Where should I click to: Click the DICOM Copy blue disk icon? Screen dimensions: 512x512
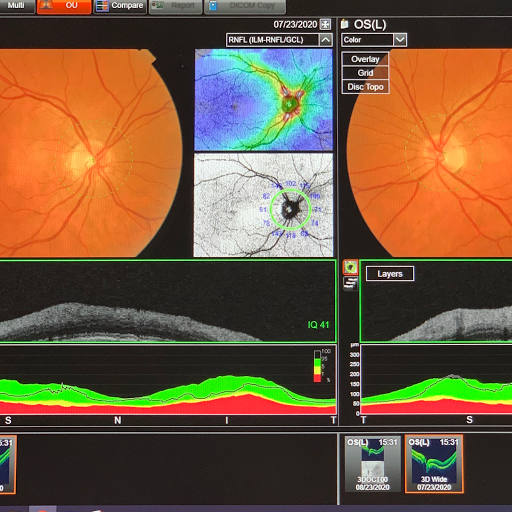click(x=213, y=6)
